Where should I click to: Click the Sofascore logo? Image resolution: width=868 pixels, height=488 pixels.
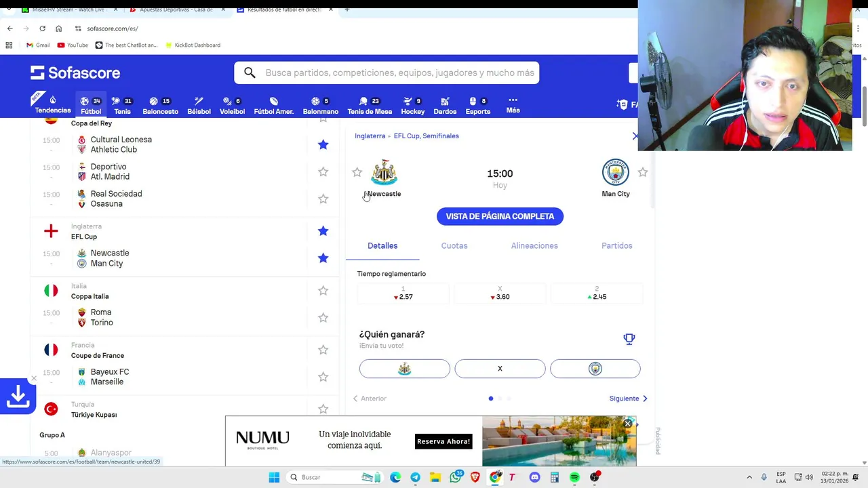point(75,73)
